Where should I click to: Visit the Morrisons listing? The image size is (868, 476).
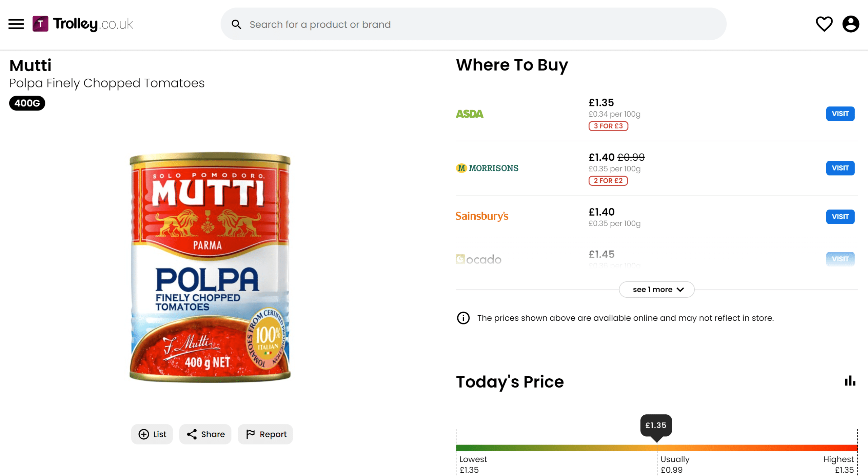click(840, 168)
